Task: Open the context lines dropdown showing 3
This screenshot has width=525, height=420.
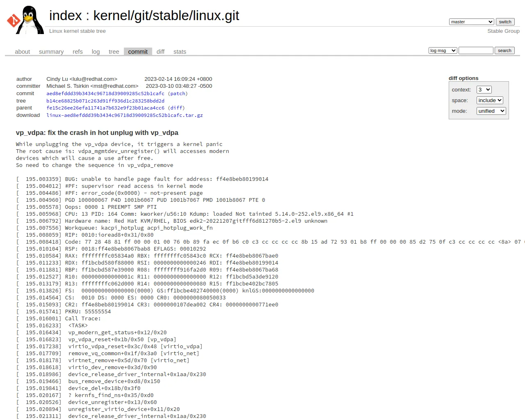Action: tap(484, 89)
